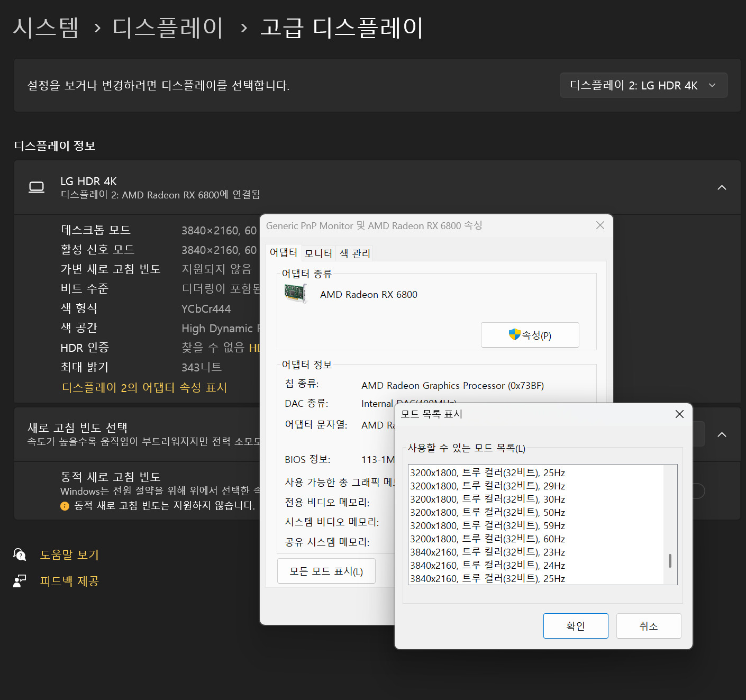Open the 도움말 보기 link
The width and height of the screenshot is (746, 700).
coord(69,554)
